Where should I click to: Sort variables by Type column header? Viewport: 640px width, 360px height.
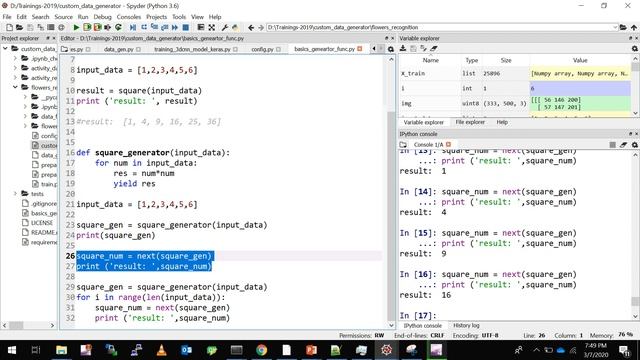471,60
